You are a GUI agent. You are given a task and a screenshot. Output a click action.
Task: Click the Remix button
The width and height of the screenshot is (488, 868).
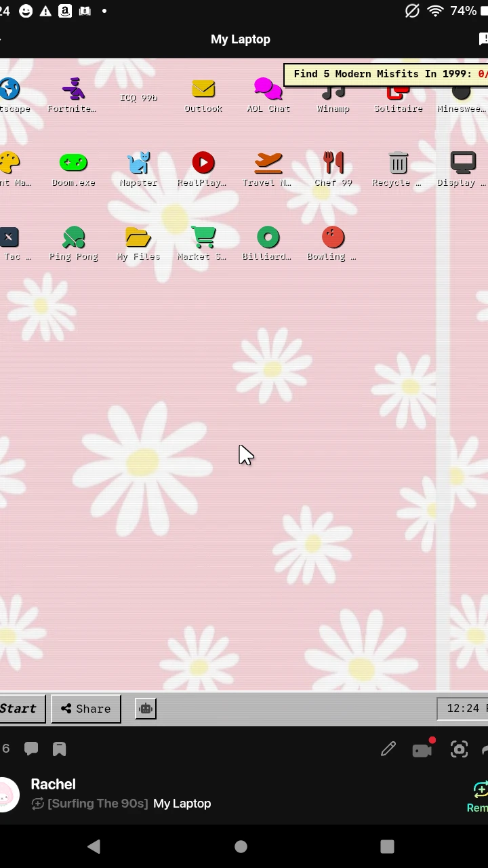click(x=479, y=797)
